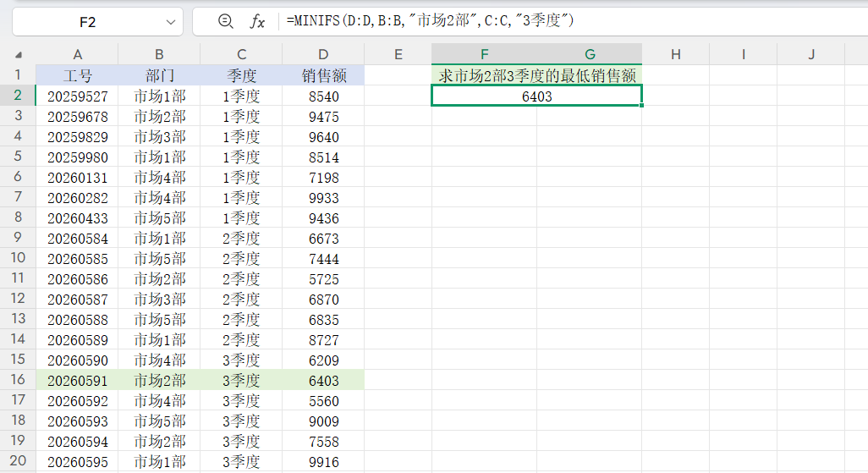Click the 销售额 header cell
The image size is (868, 473).
323,75
